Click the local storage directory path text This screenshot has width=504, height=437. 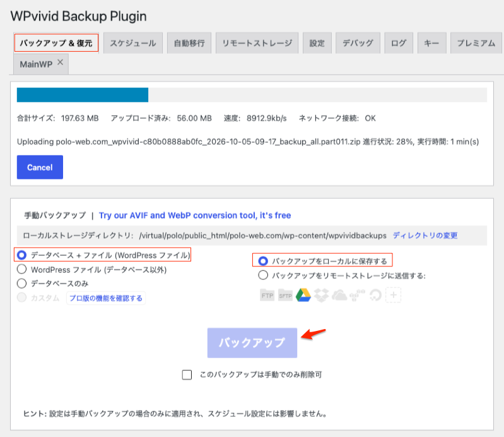coord(262,236)
